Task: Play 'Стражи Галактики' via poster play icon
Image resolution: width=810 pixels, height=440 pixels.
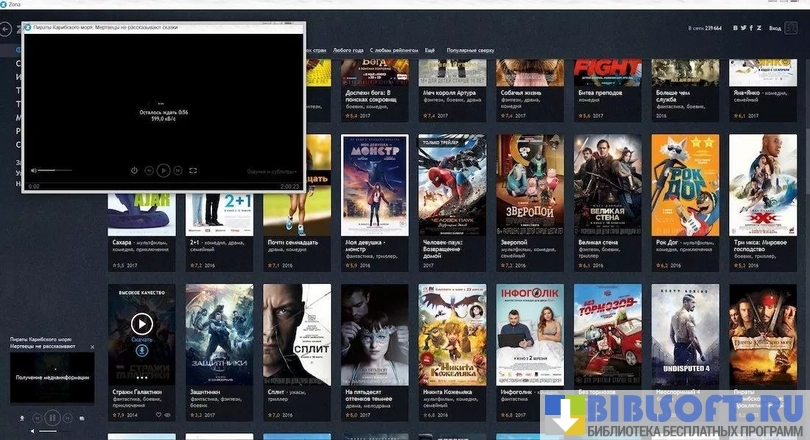Action: pos(142,323)
